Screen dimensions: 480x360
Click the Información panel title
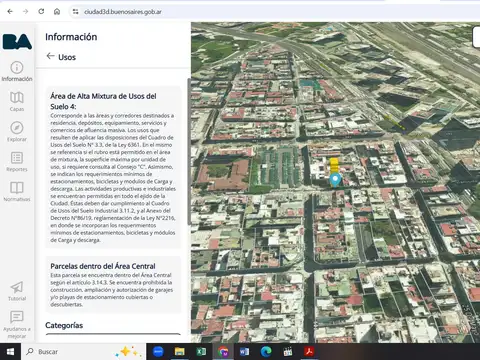click(x=71, y=37)
